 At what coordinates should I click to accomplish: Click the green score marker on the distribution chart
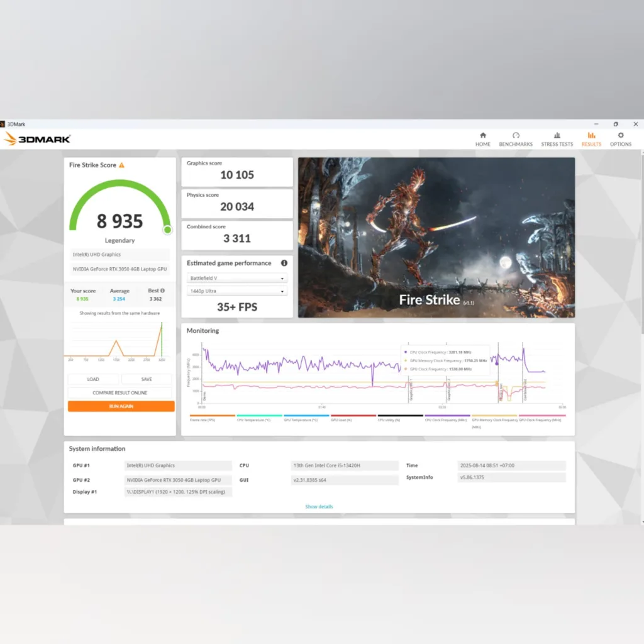(x=162, y=339)
